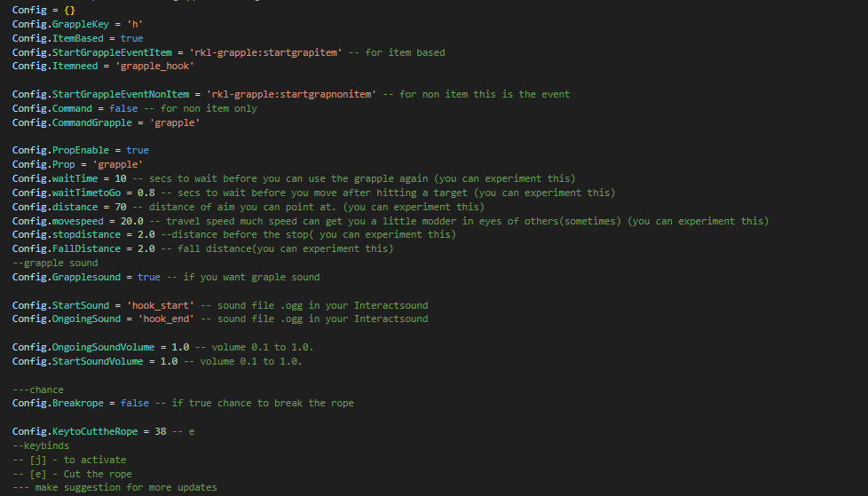Image resolution: width=868 pixels, height=496 pixels.
Task: Click the 70 value of Config.distance
Action: click(120, 207)
